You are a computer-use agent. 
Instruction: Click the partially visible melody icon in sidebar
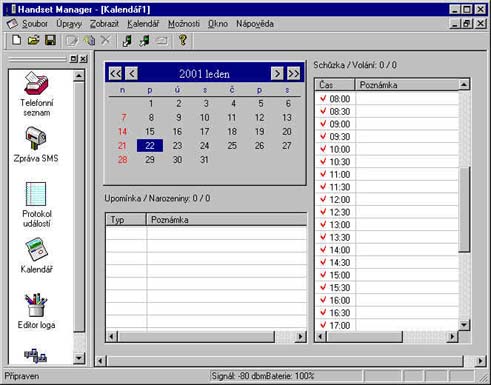point(35,356)
